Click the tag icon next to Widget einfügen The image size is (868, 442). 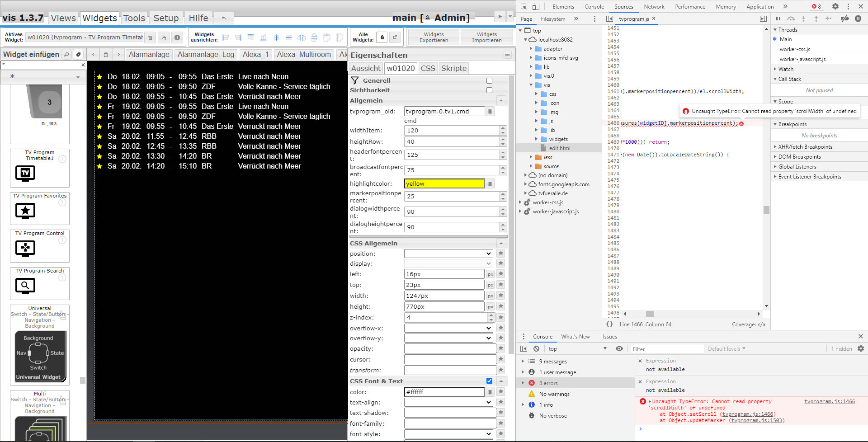pos(78,54)
